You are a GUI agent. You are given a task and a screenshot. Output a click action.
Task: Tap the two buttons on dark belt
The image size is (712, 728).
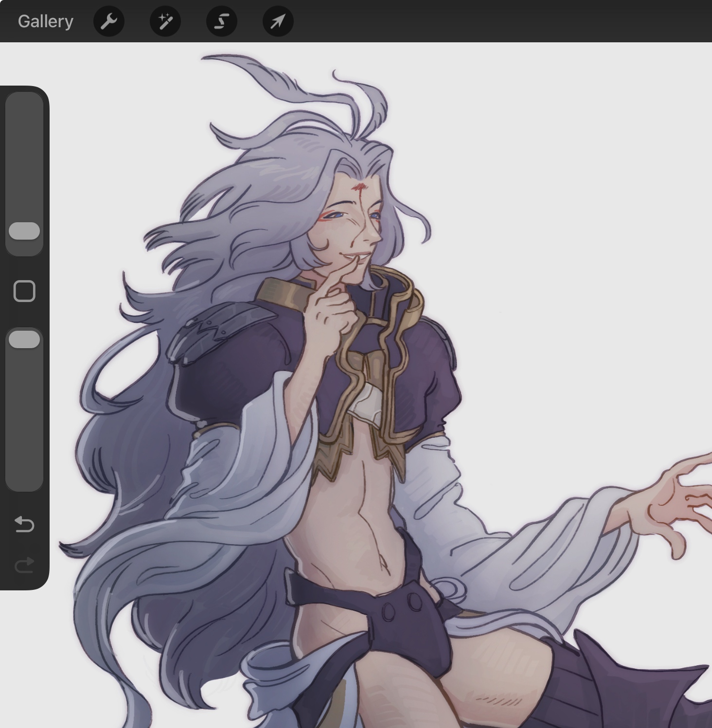tap(402, 607)
